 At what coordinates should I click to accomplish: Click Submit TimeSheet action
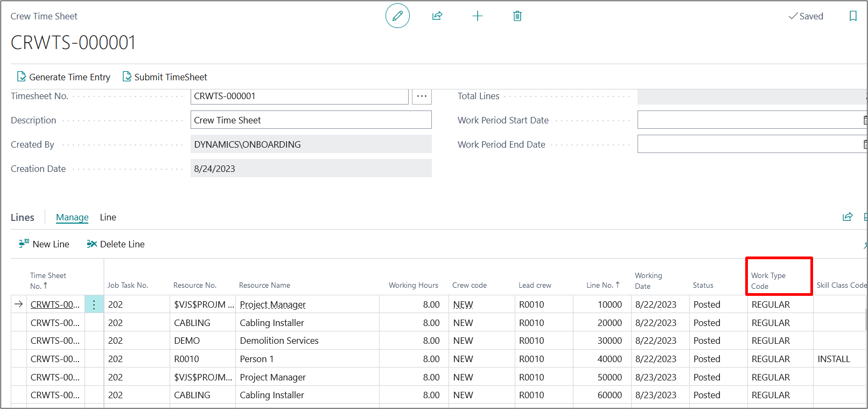click(165, 77)
